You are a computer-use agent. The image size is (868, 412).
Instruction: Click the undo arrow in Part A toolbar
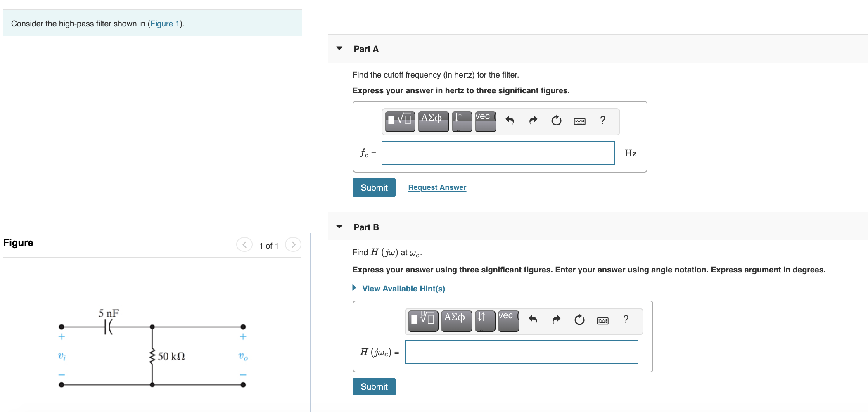[510, 121]
